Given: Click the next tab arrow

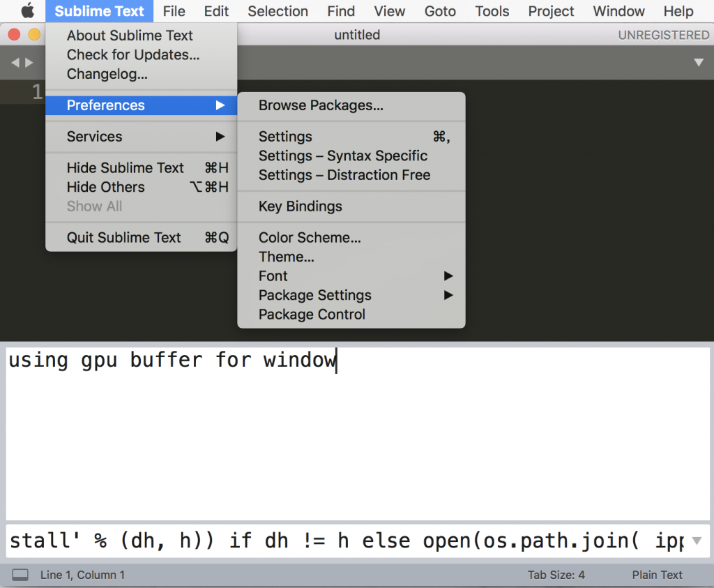Looking at the screenshot, I should [x=29, y=62].
